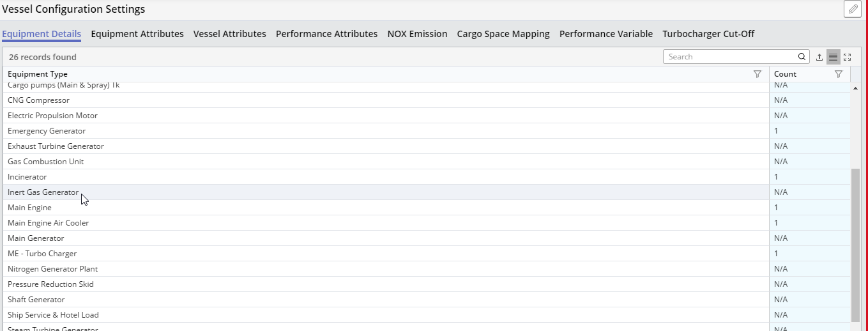Click the scrollbar up arrow
The image size is (868, 331).
tap(855, 88)
